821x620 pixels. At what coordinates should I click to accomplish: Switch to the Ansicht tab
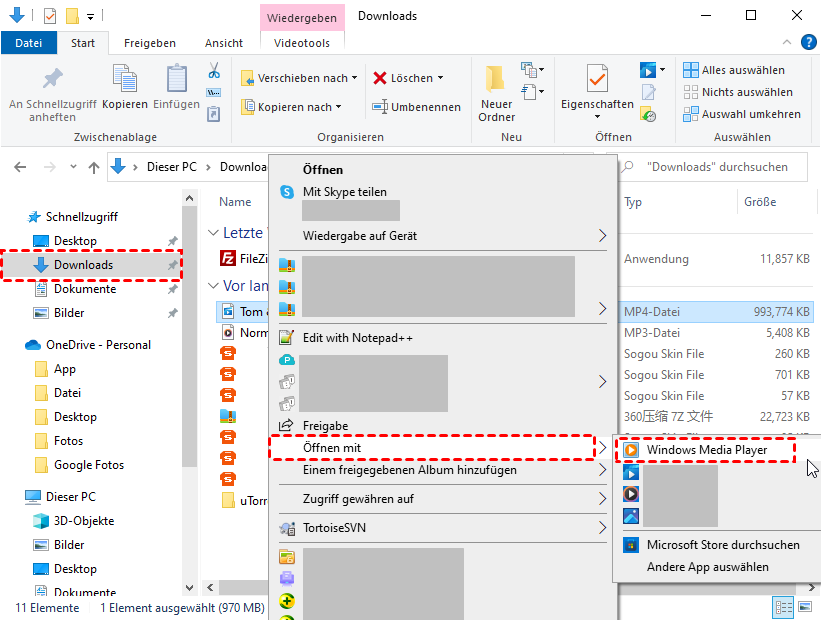(224, 43)
